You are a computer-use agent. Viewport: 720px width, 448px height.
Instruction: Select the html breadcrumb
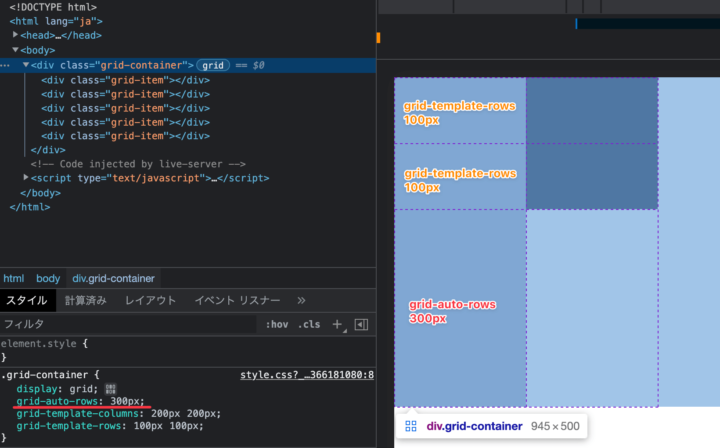tap(13, 279)
